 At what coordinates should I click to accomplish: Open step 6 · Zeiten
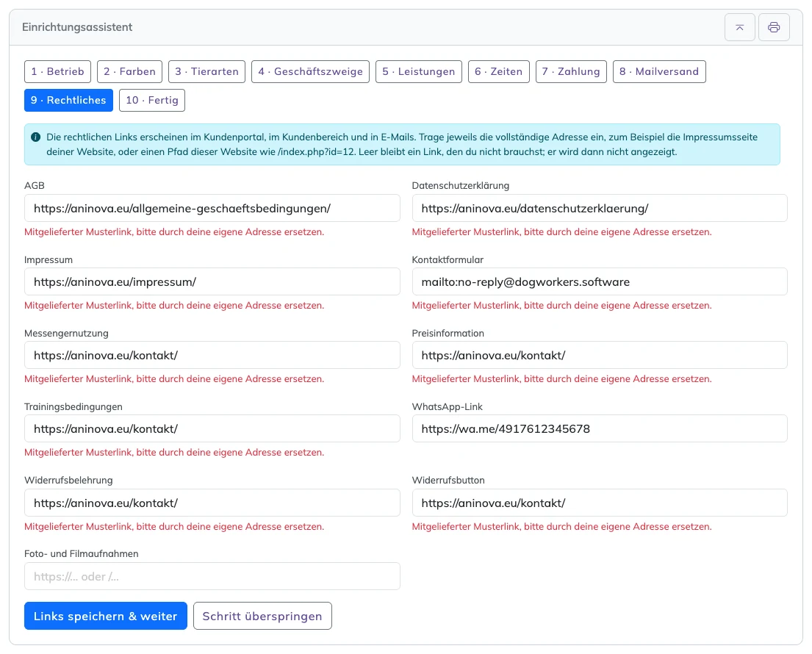(x=499, y=71)
